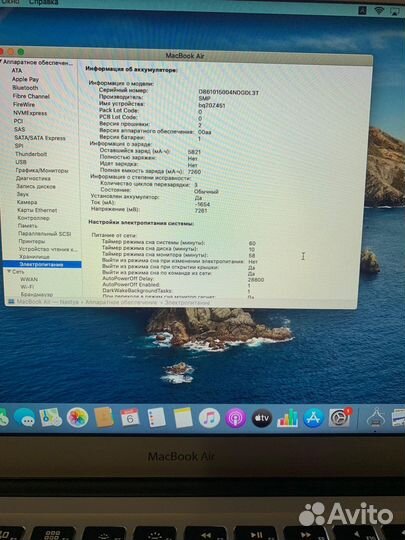Open the Notes app in the Dock
The image size is (405, 540).
(x=183, y=417)
